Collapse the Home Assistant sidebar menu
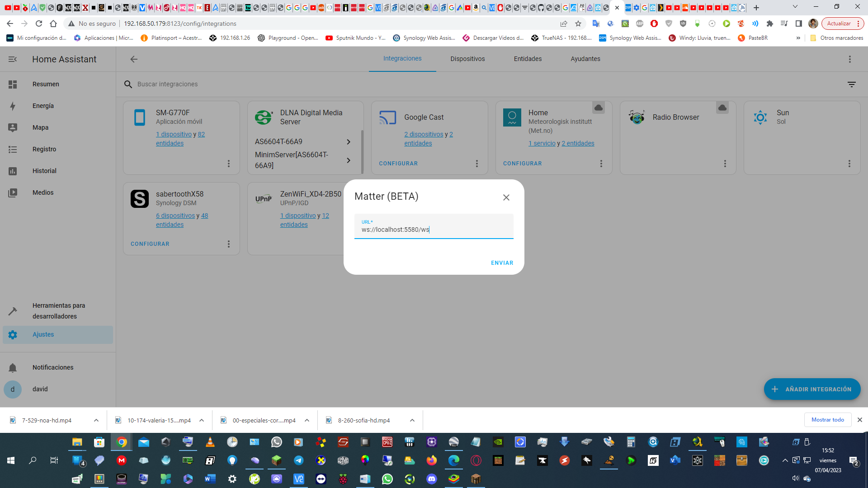868x488 pixels. click(13, 59)
